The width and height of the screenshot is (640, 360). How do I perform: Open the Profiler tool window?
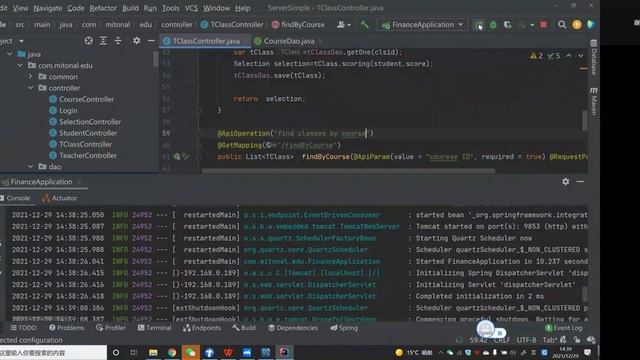click(111, 328)
